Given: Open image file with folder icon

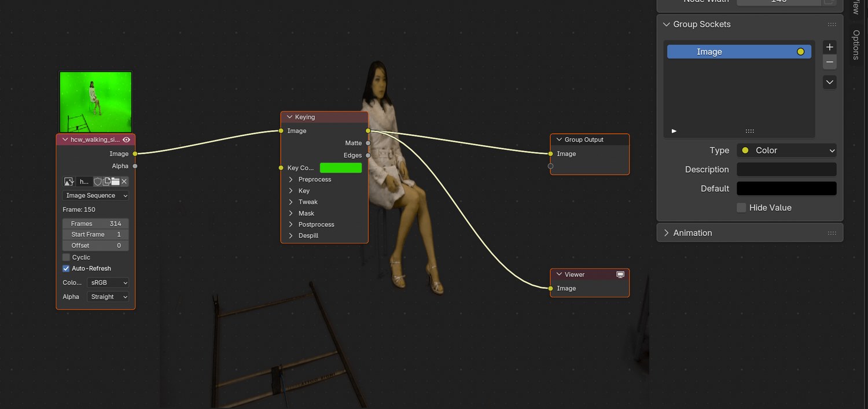Looking at the screenshot, I should click(115, 182).
